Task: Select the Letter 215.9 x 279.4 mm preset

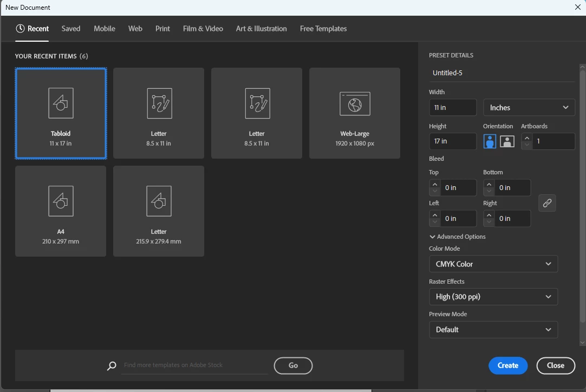Action: coord(159,211)
